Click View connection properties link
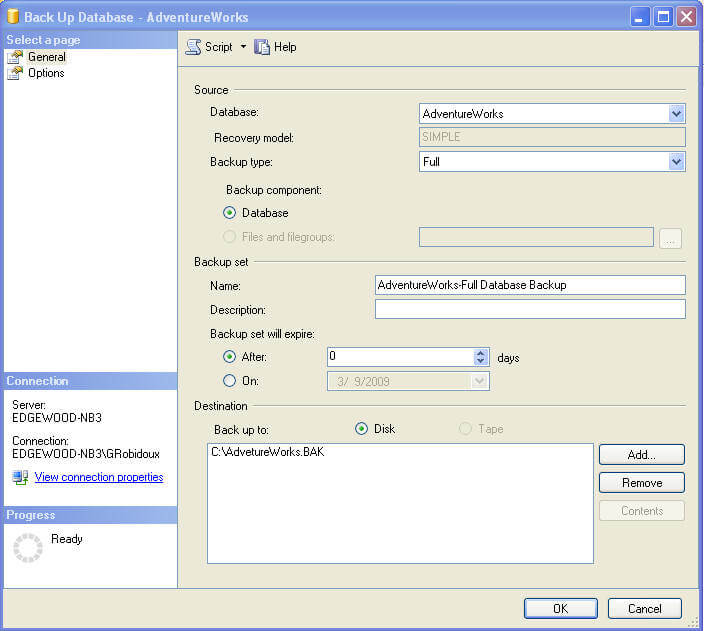Screen dimensions: 704x631 99,478
